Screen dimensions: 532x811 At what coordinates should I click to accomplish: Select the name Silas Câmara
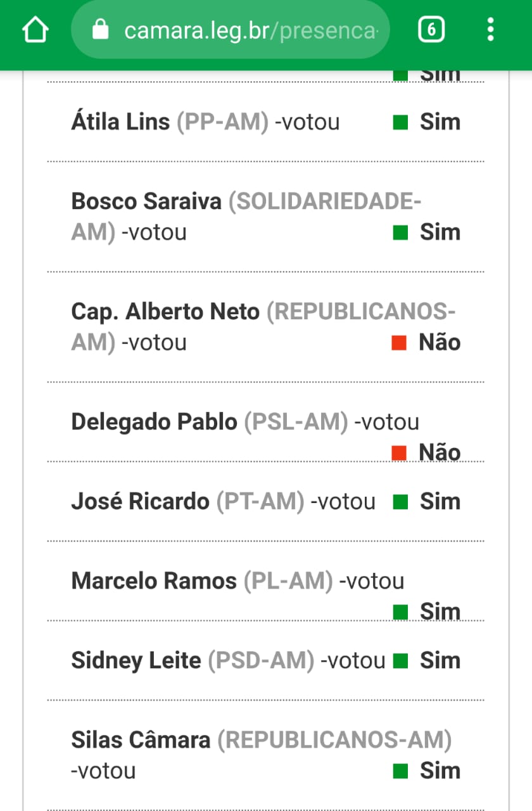pyautogui.click(x=141, y=740)
